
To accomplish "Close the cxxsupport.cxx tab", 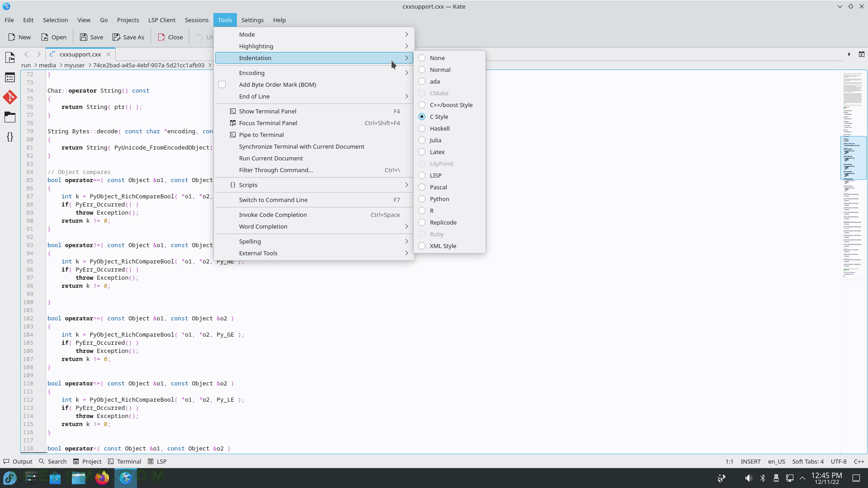I will 108,54.
